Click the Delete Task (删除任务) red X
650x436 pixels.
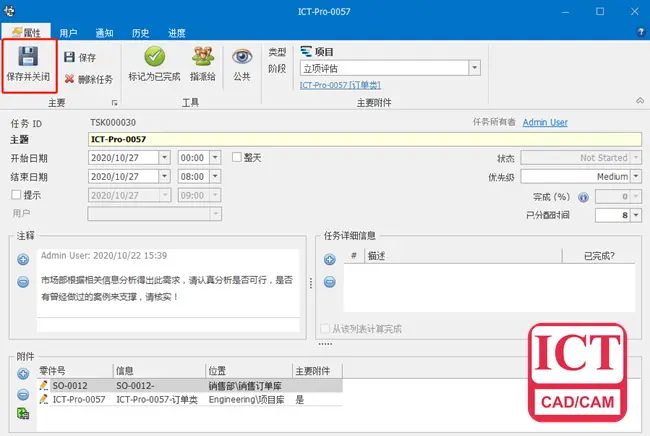69,78
